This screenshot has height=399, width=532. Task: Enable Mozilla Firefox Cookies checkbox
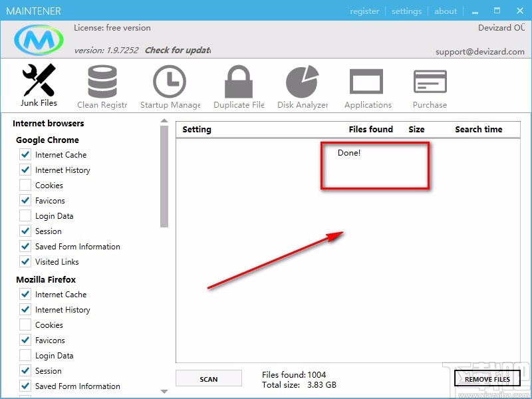pos(25,325)
